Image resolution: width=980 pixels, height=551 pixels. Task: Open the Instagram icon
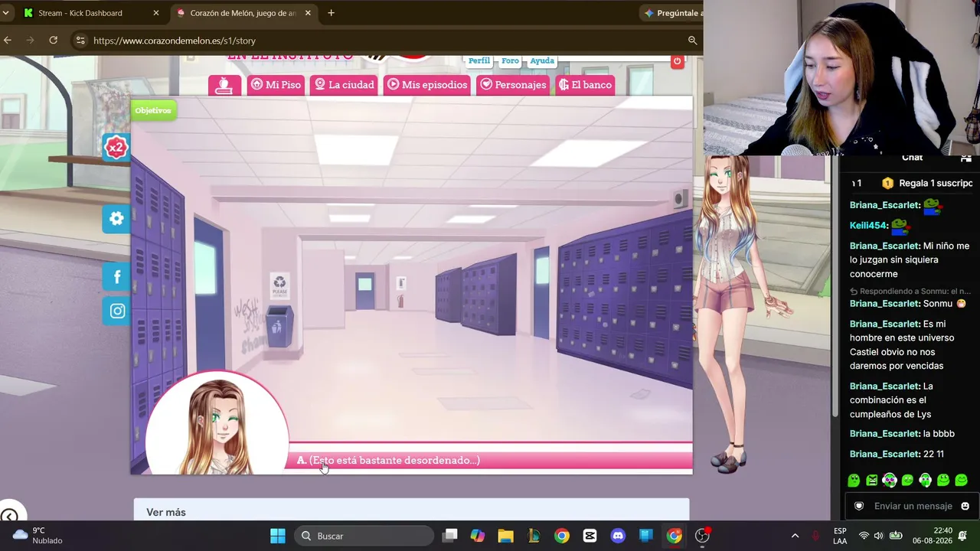[116, 311]
